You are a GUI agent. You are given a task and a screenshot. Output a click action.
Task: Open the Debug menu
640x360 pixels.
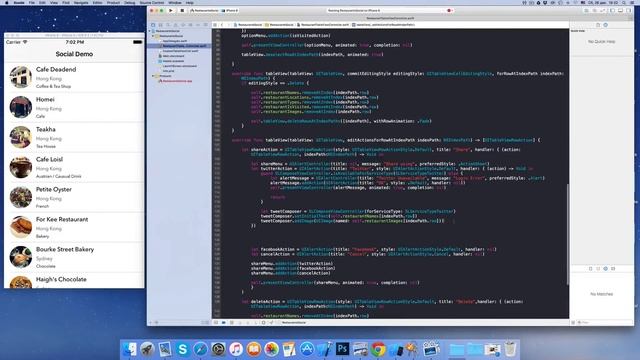pyautogui.click(x=129, y=2)
